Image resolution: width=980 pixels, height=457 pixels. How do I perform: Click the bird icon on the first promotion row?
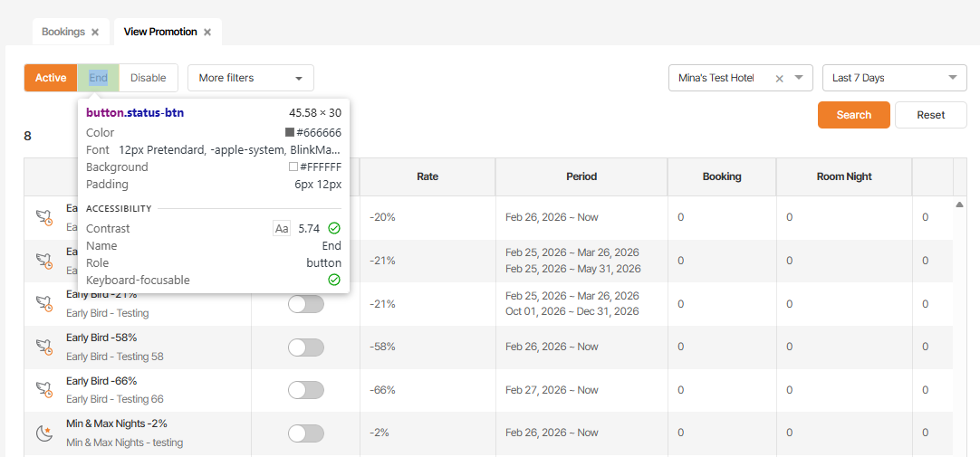pyautogui.click(x=43, y=217)
